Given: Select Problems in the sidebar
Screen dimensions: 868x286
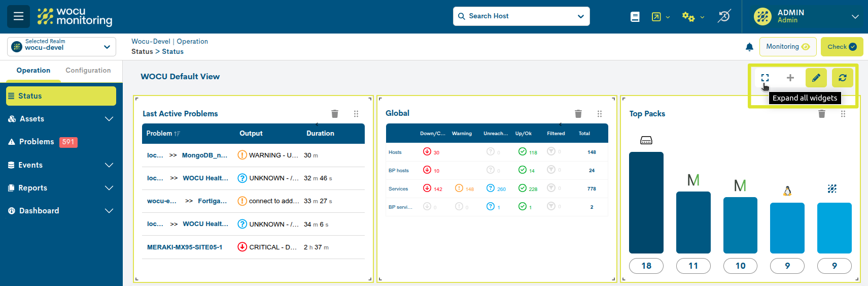Looking at the screenshot, I should (x=37, y=142).
